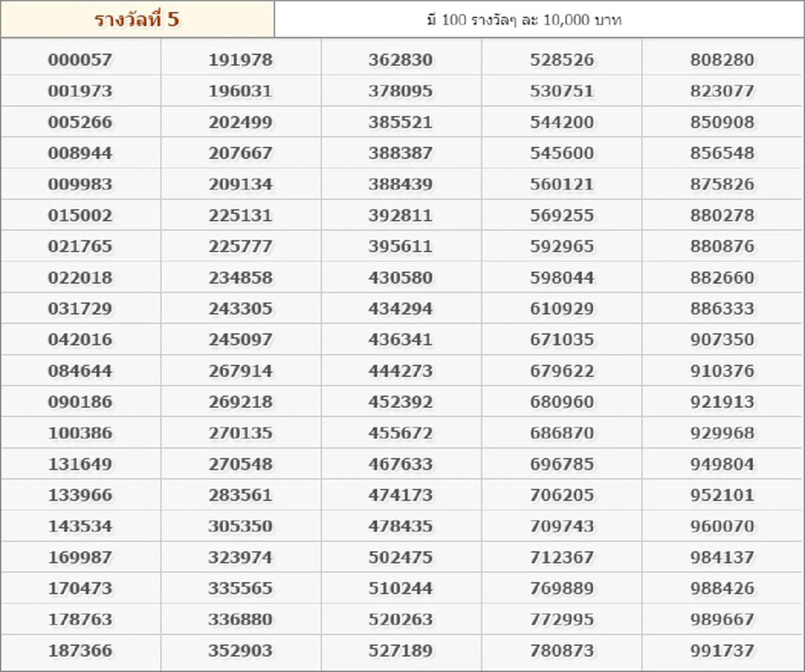Click the 880876 entry
The image size is (805, 672).
tap(722, 246)
